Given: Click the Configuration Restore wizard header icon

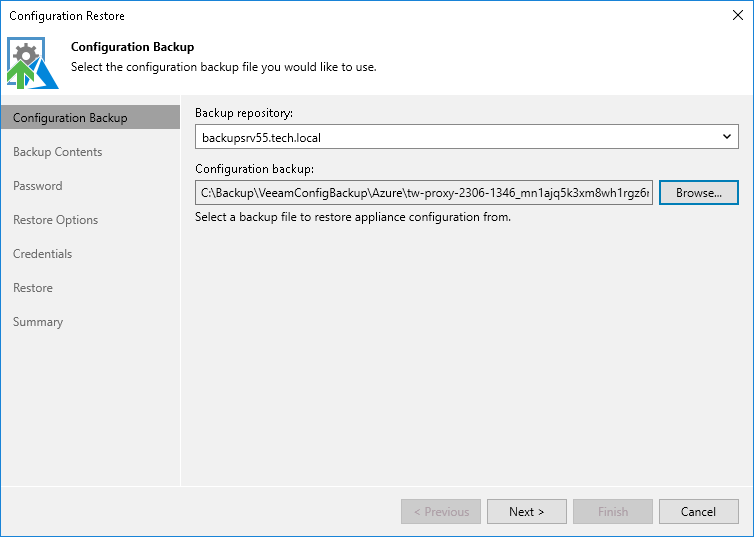Looking at the screenshot, I should (x=32, y=63).
